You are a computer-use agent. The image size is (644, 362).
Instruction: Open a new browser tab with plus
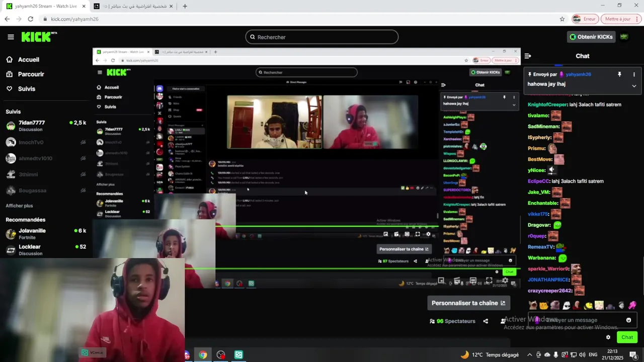(x=185, y=6)
